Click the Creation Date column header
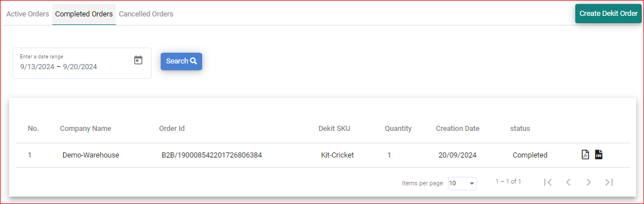644x204 pixels. tap(458, 128)
